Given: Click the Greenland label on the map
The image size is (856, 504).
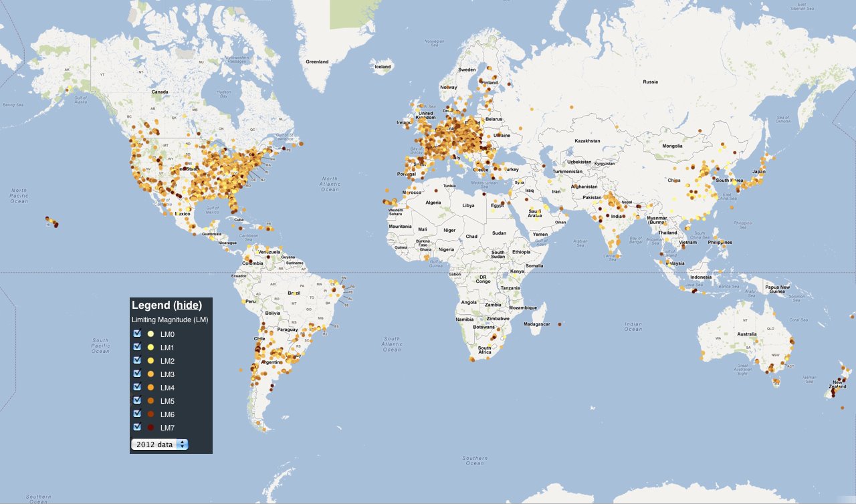Looking at the screenshot, I should click(x=317, y=61).
